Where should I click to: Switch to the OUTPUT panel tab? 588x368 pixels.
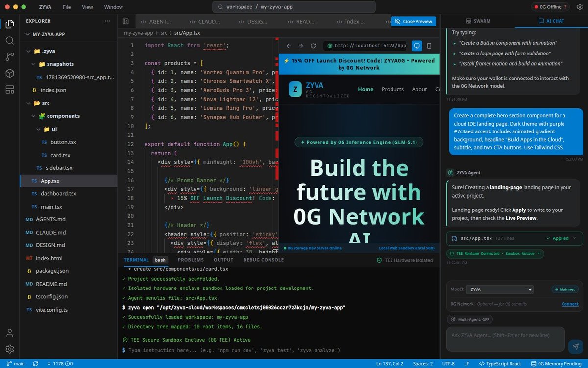point(223,260)
